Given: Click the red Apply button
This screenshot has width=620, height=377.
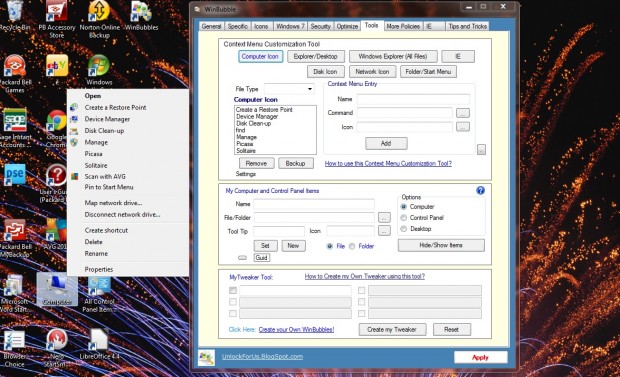Looking at the screenshot, I should [x=480, y=357].
